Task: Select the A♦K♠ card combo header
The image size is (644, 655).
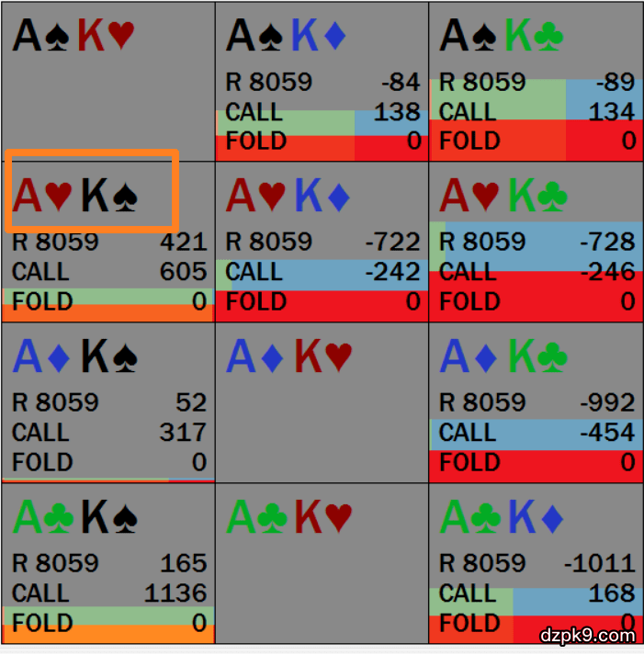Action: click(73, 357)
